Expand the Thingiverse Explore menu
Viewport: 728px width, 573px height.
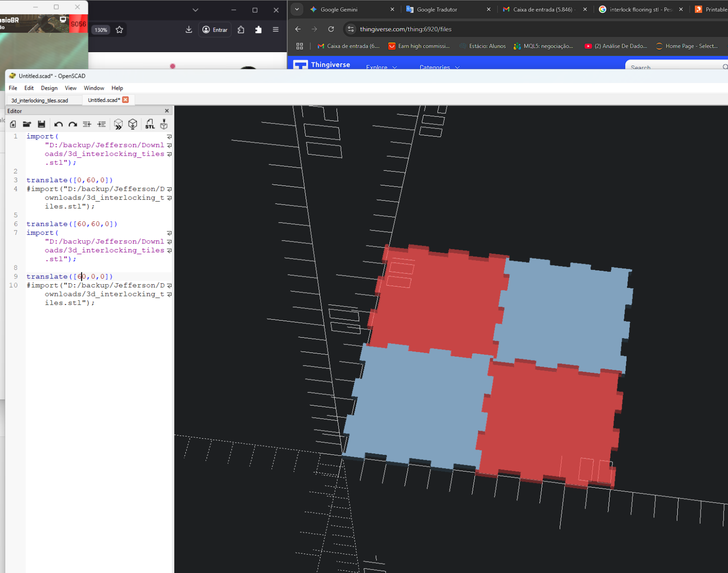382,67
